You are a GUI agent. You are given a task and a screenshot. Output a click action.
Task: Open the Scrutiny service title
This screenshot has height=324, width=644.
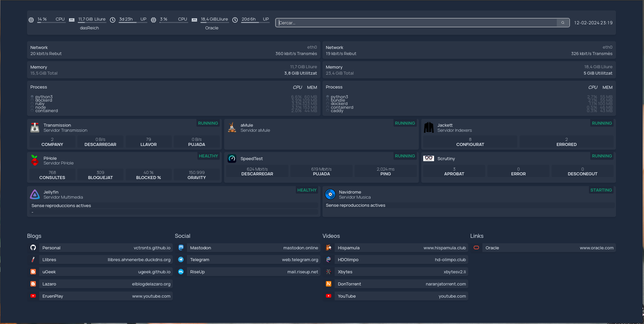[446, 158]
